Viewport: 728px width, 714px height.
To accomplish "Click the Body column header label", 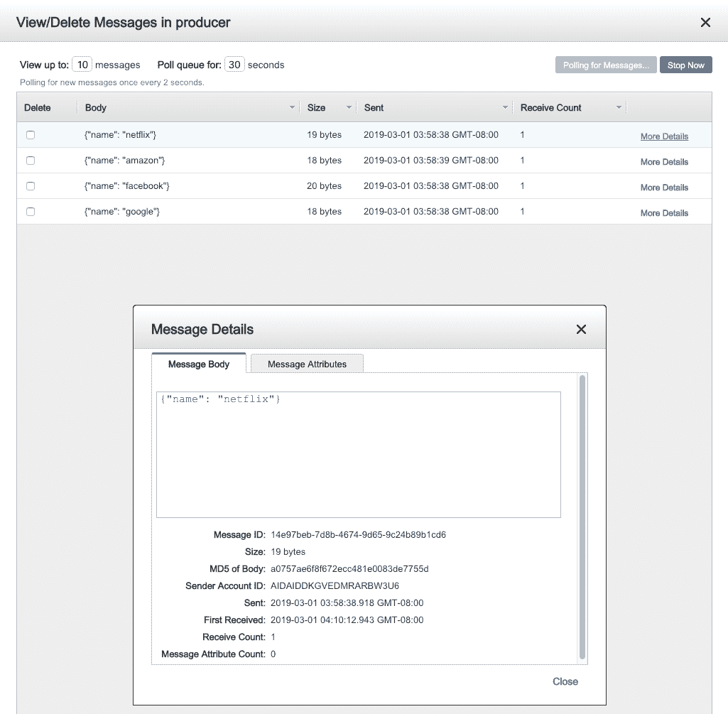I will [96, 107].
